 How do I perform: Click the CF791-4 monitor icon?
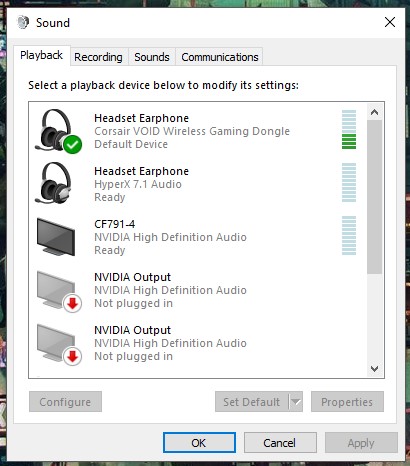coord(56,237)
